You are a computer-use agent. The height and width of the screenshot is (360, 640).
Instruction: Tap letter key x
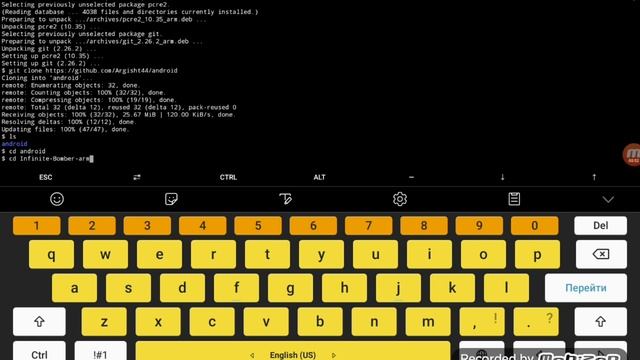pos(158,322)
